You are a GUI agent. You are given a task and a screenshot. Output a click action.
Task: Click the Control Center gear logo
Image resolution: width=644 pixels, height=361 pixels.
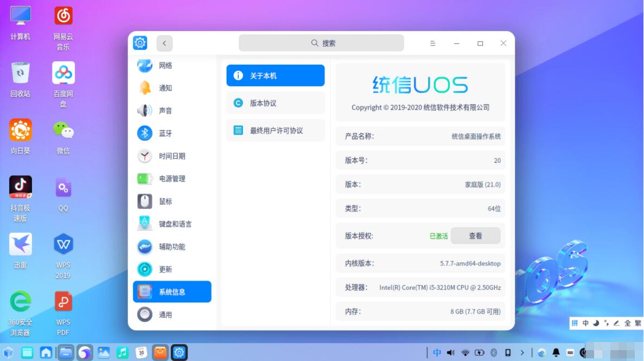(x=140, y=43)
